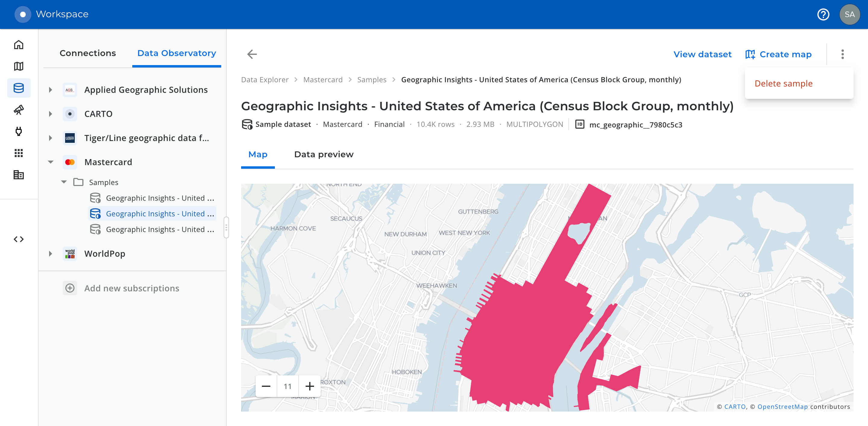Open the Maps icon in sidebar
The width and height of the screenshot is (868, 426).
(19, 66)
